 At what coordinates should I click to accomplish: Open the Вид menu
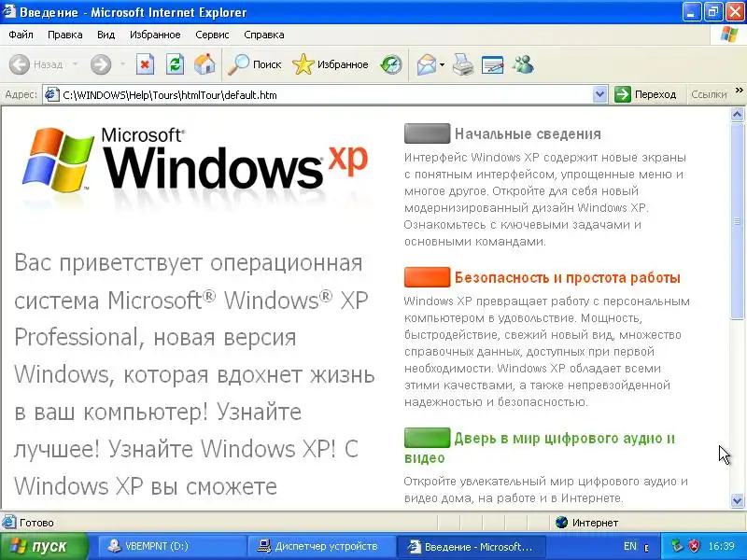click(106, 35)
